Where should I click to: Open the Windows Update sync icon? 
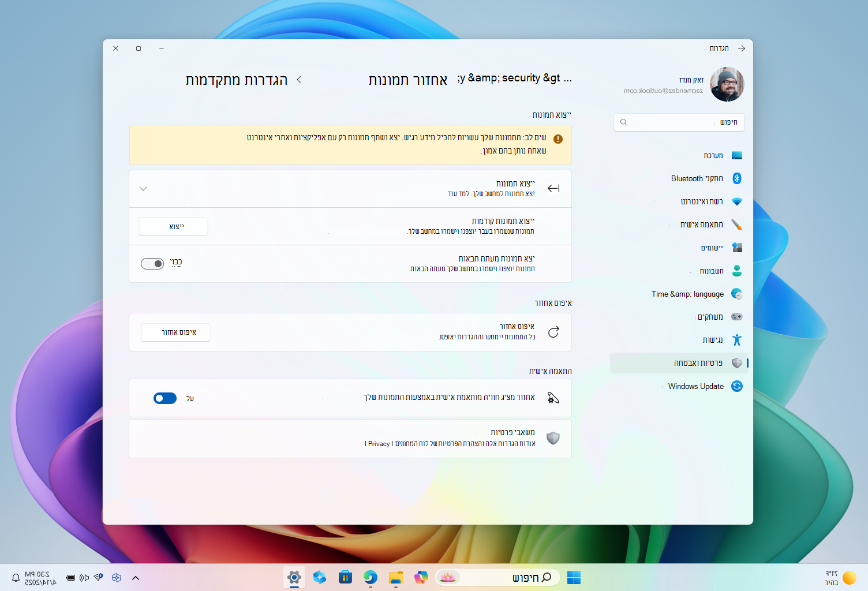pos(737,386)
